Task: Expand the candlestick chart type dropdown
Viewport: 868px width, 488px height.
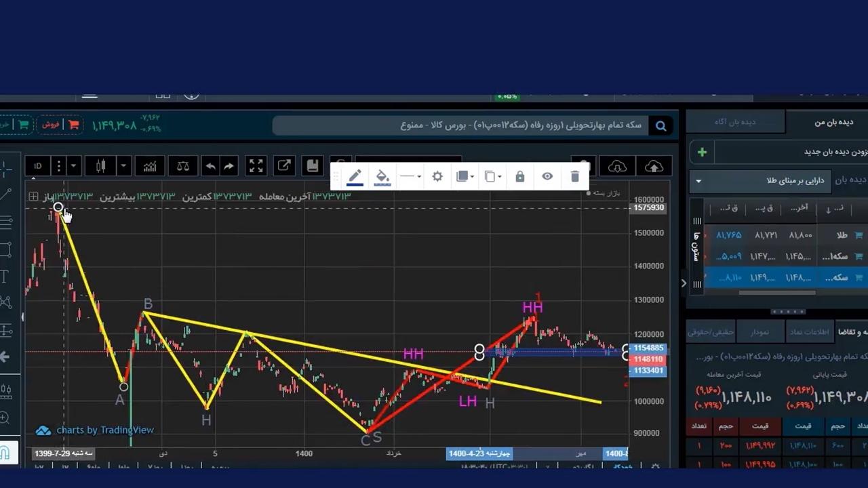Action: 123,166
